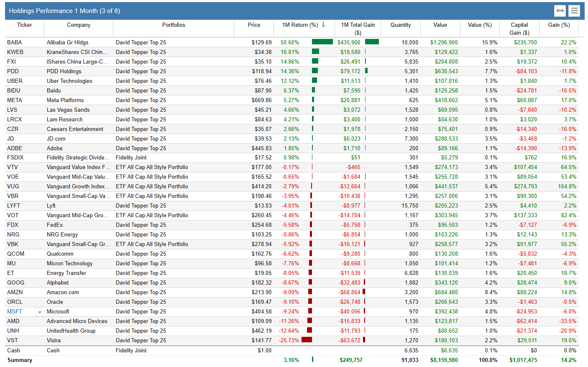The width and height of the screenshot is (588, 367).
Task: Sort by the Capital Gain column
Action: tap(519, 28)
